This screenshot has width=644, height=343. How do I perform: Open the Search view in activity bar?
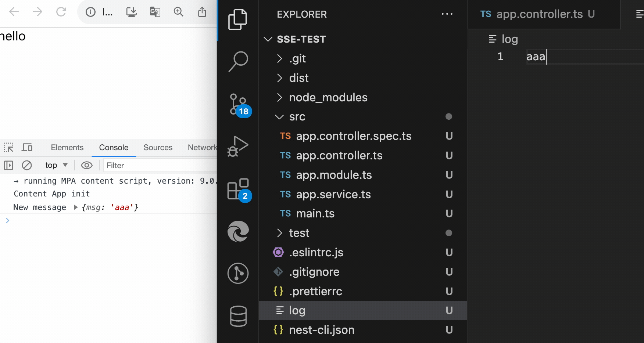coord(238,61)
